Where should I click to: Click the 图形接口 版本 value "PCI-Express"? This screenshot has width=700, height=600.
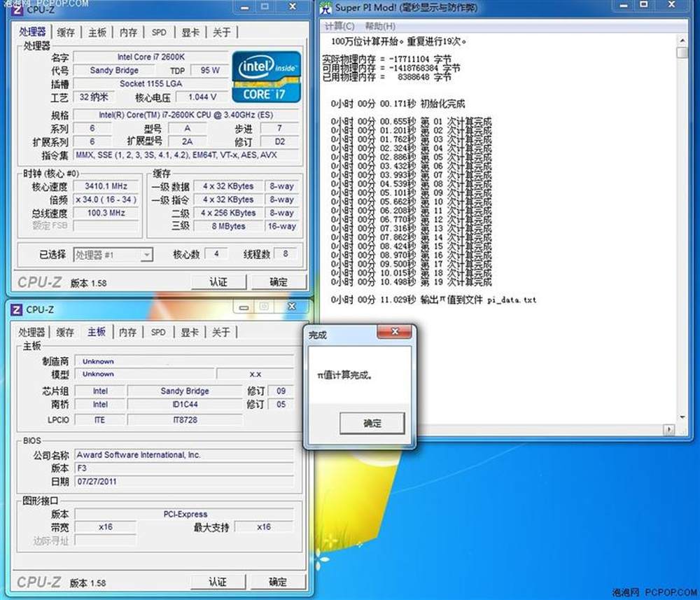184,515
